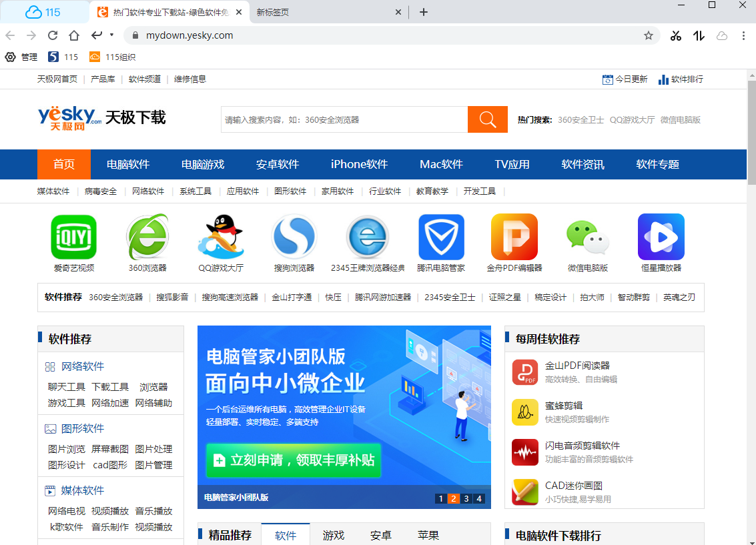The width and height of the screenshot is (756, 545).
Task: Click the 立刻申请，领取丰厚补贴 banner button
Action: [294, 460]
